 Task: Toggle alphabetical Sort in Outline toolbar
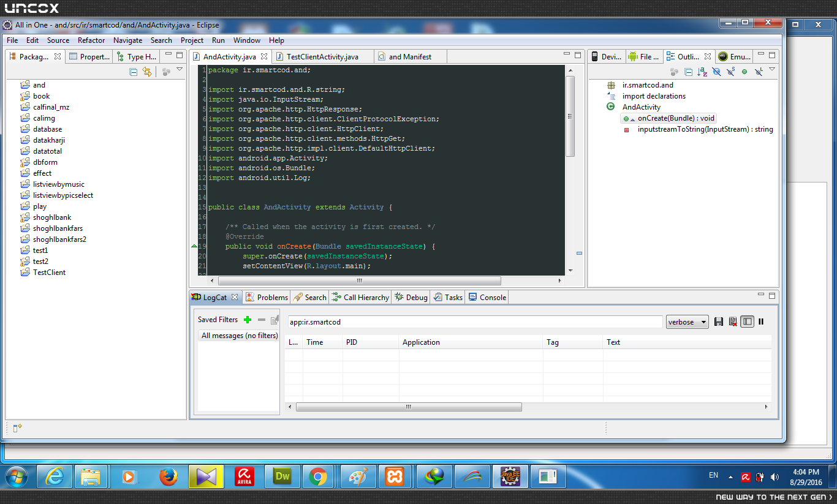click(x=702, y=72)
